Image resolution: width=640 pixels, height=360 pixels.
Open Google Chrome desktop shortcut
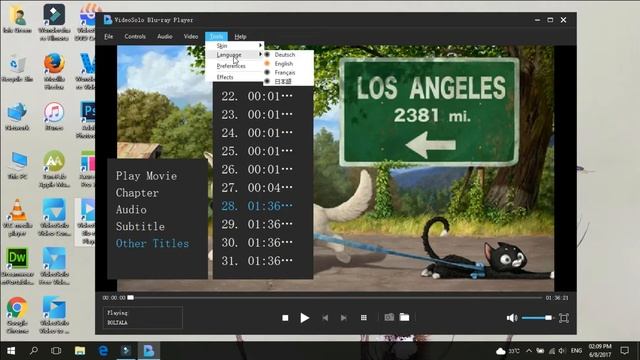click(x=18, y=315)
